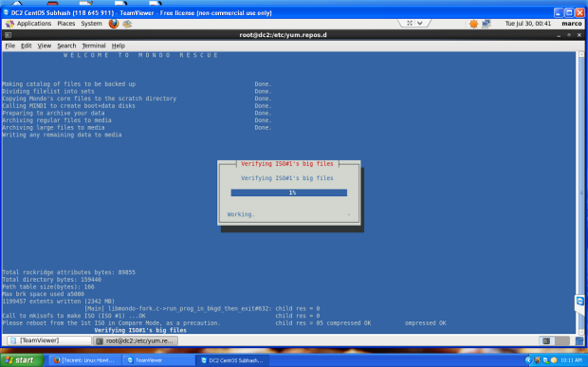Switch to the TeamViewer taskbar item

coord(157,360)
